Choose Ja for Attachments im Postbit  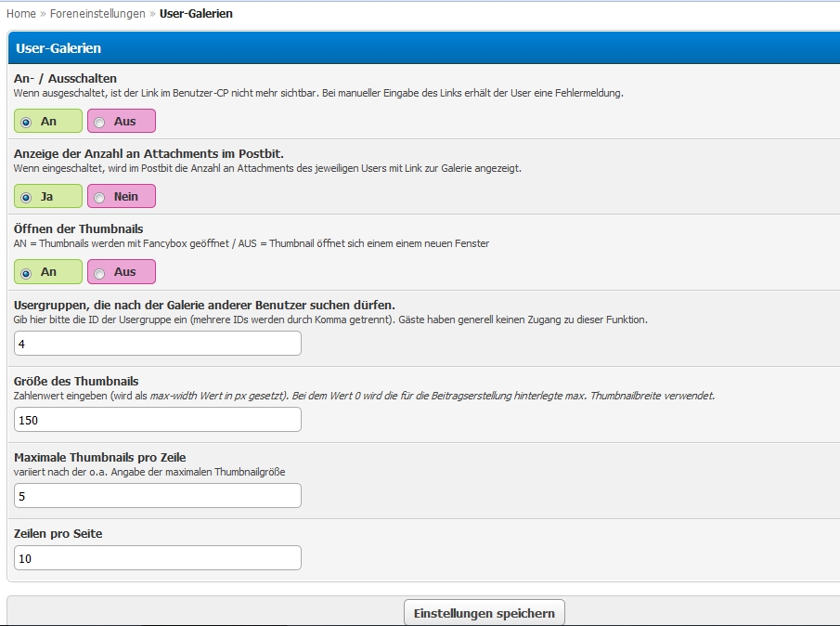point(48,196)
